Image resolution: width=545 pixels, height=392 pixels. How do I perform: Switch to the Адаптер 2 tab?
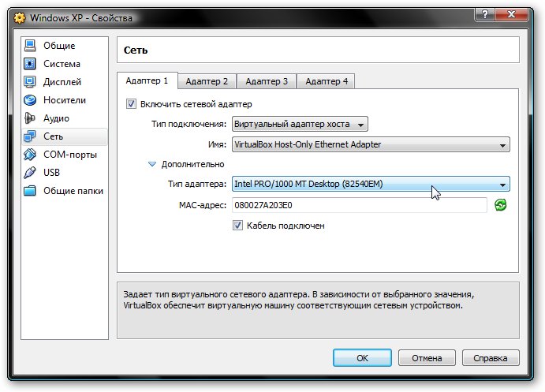pyautogui.click(x=207, y=81)
